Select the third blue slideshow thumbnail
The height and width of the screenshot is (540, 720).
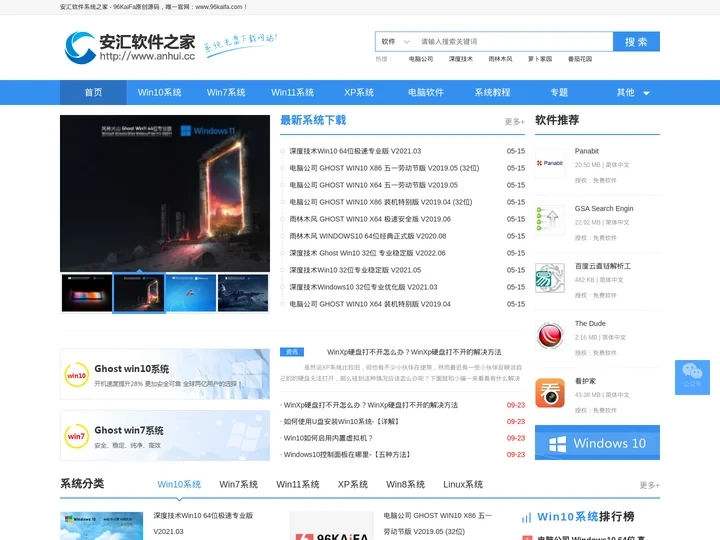coord(191,293)
